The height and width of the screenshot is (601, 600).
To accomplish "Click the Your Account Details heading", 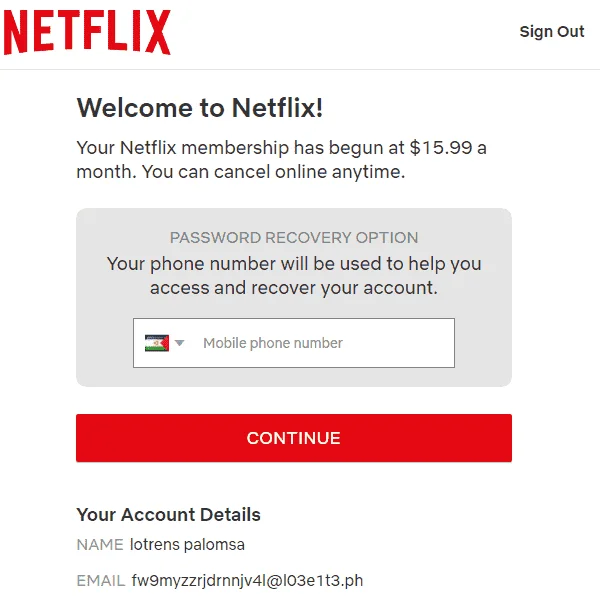I will point(169,515).
